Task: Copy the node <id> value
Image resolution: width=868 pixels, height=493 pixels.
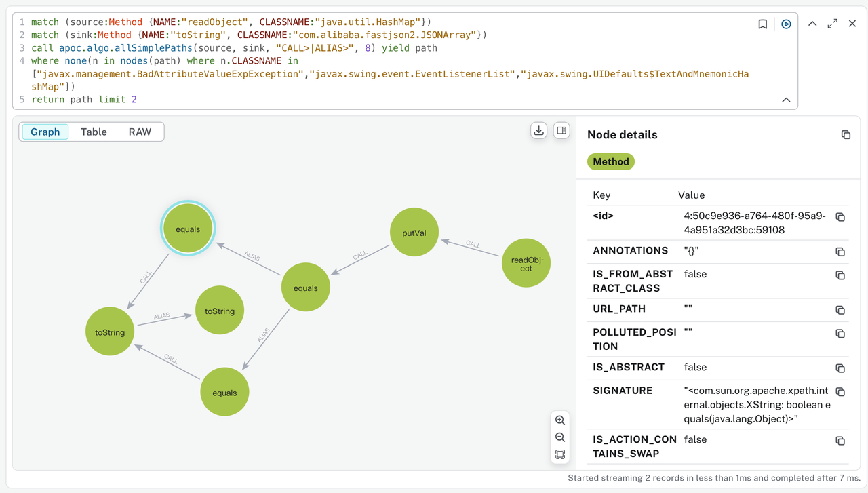Action: (x=840, y=217)
